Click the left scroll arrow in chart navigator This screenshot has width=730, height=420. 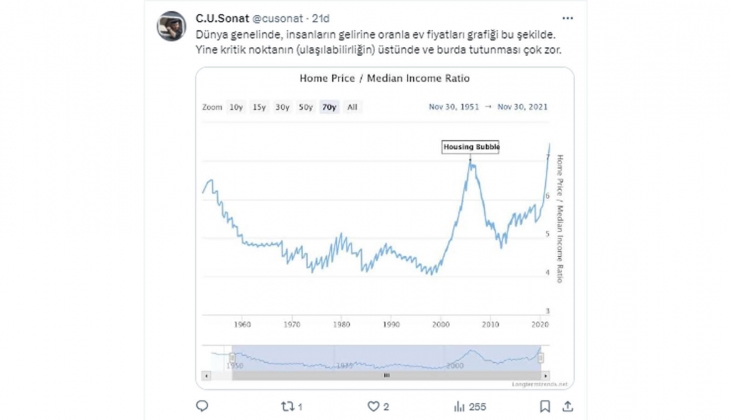pos(207,375)
